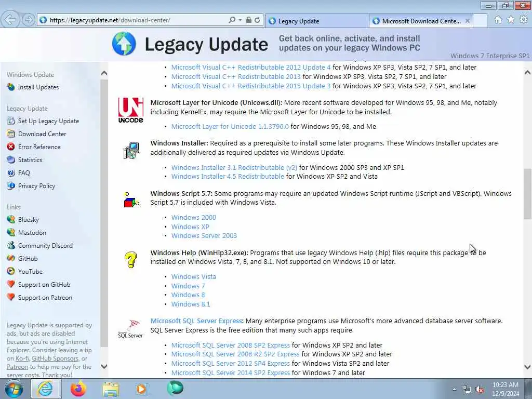The width and height of the screenshot is (532, 399).
Task: Open the Patreon link in sidebar footer
Action: click(17, 367)
